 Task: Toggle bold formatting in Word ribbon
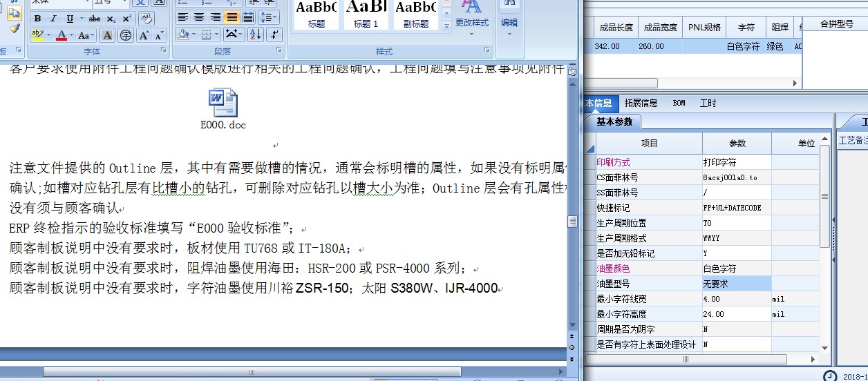37,19
